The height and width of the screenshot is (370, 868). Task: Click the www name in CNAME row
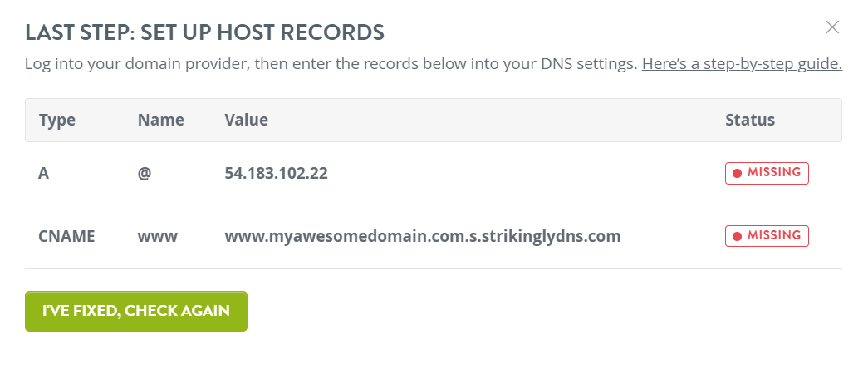[x=158, y=237]
